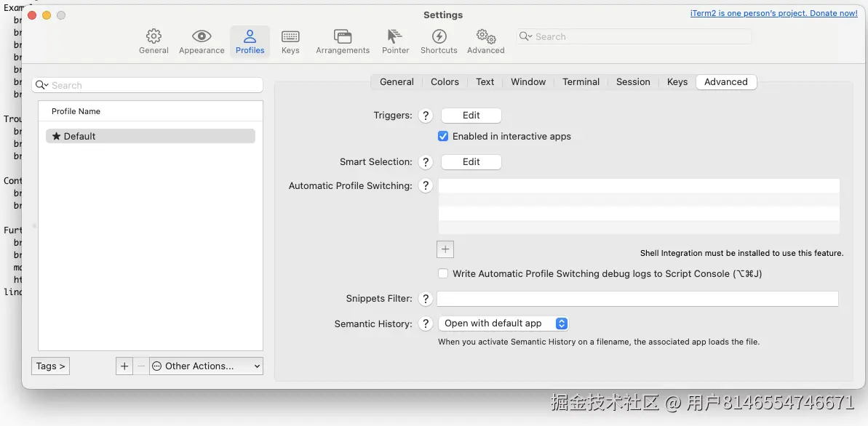This screenshot has height=426, width=868.
Task: Click the magnifier in the profile search
Action: [42, 85]
